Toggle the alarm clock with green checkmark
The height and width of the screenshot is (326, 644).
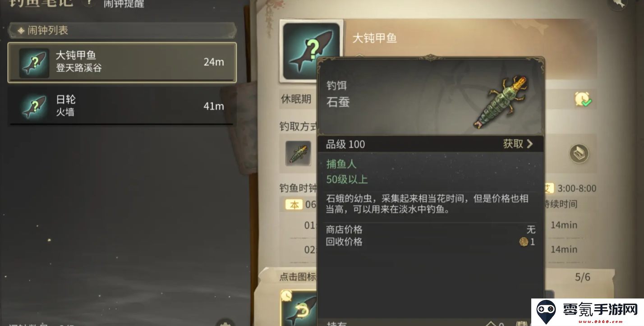click(583, 99)
